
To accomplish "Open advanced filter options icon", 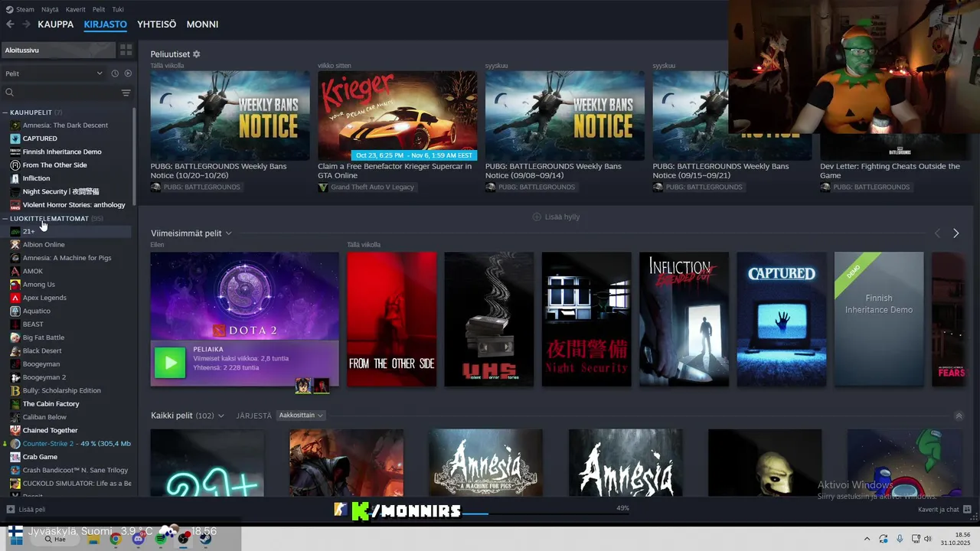I will click(x=126, y=93).
